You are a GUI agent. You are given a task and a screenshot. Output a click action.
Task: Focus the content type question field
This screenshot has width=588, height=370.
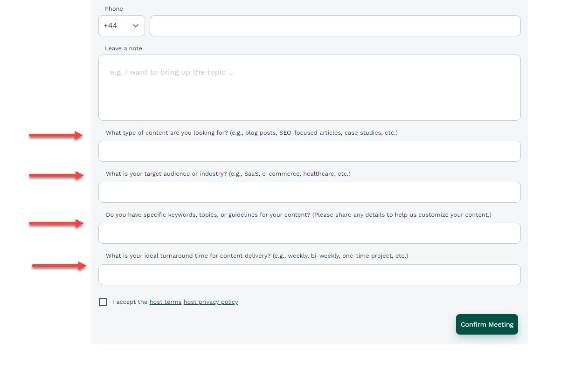pyautogui.click(x=309, y=151)
